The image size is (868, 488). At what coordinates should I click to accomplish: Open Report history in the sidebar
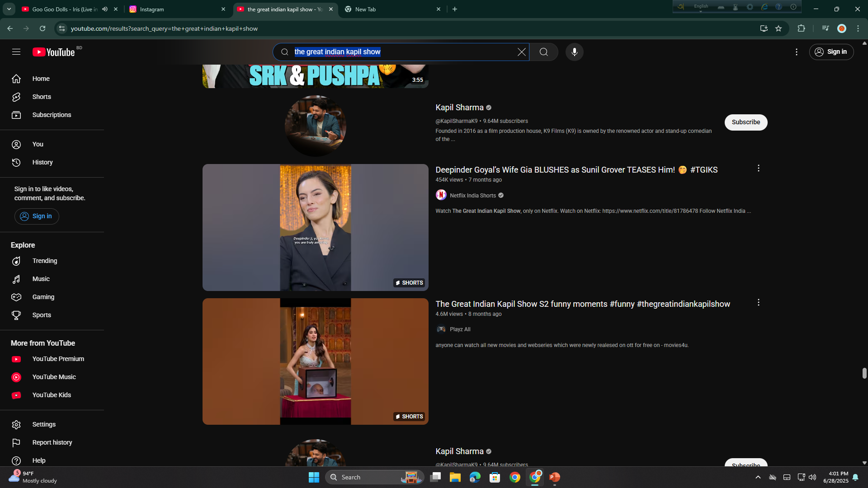52,442
